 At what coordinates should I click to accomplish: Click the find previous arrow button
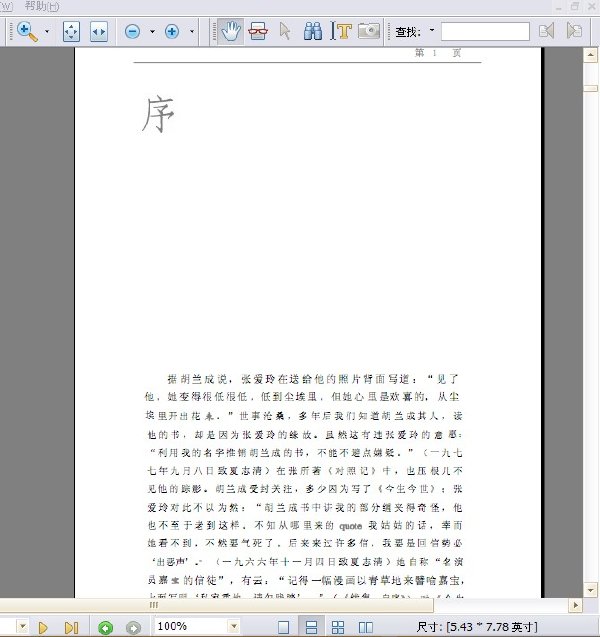tap(546, 31)
